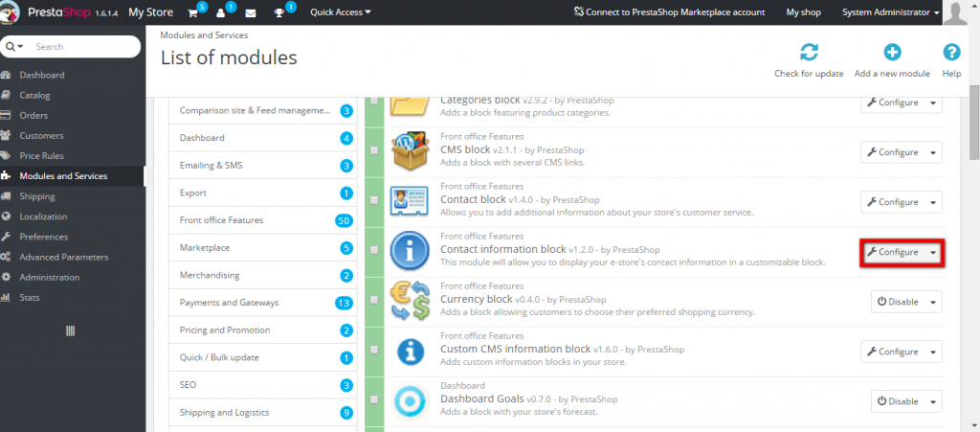980x432 pixels.
Task: Click the Categories block folder icon
Action: tap(410, 106)
